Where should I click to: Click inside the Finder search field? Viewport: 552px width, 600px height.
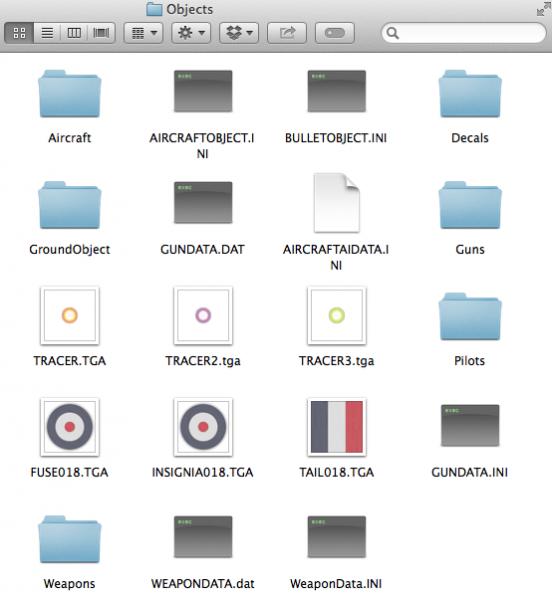point(464,33)
